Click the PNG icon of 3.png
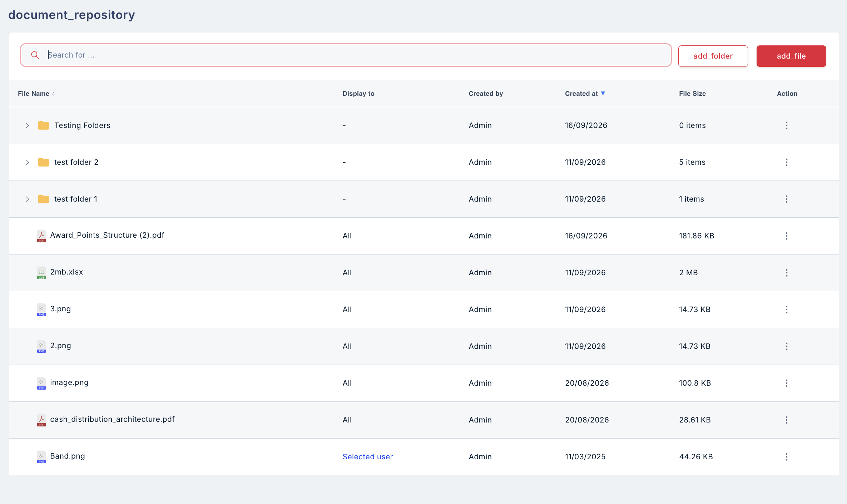 click(41, 310)
